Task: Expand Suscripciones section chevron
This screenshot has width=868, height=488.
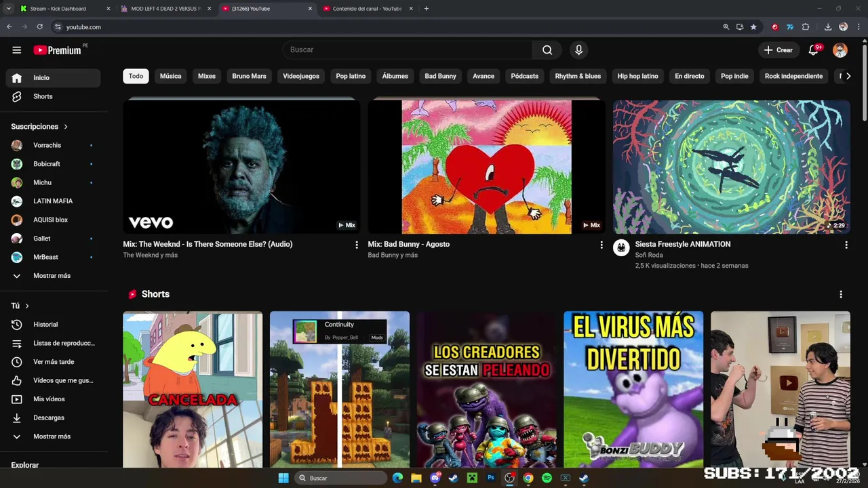Action: click(66, 127)
